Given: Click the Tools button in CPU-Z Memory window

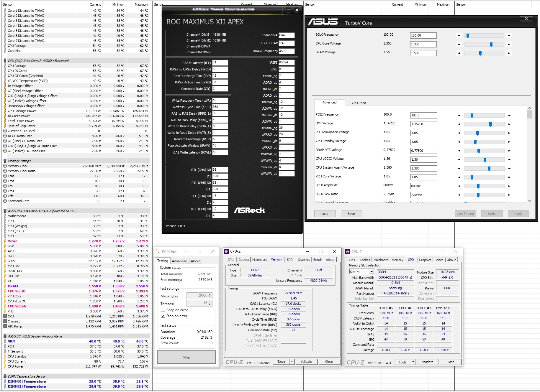Looking at the screenshot, I should click(x=281, y=362).
